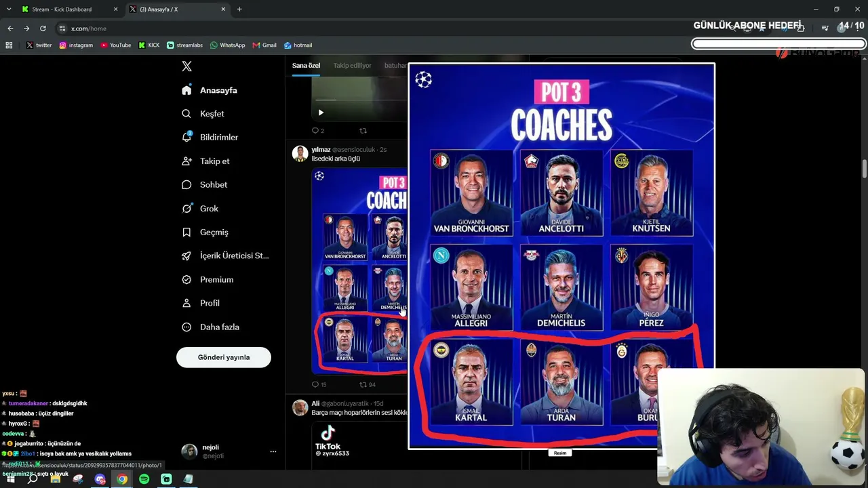Open Windows taskbar search
This screenshot has width=868, height=488.
[x=33, y=479]
